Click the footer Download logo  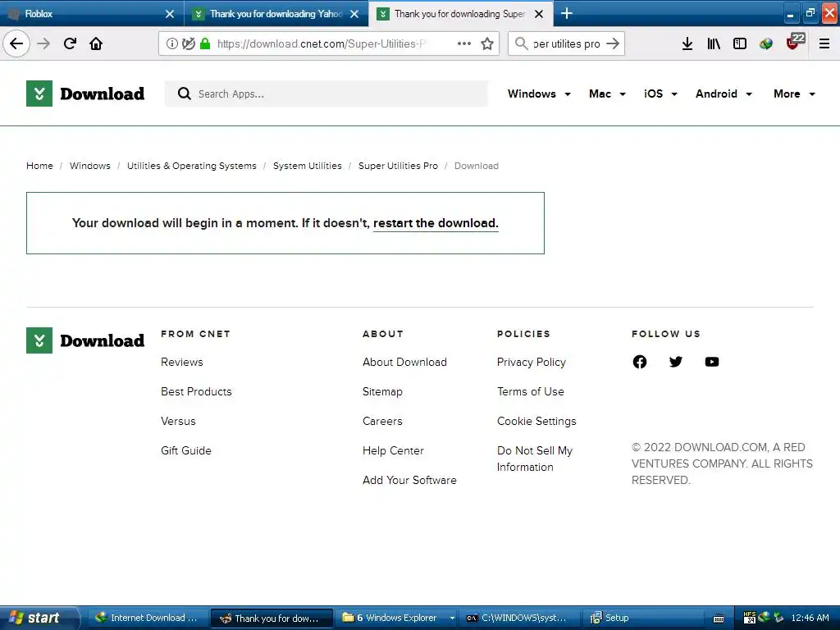click(x=85, y=340)
